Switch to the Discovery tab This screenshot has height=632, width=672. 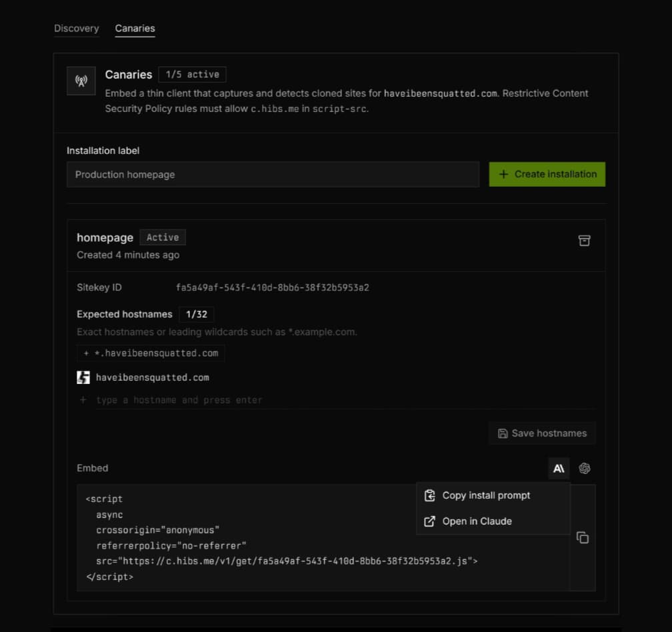[x=76, y=28]
